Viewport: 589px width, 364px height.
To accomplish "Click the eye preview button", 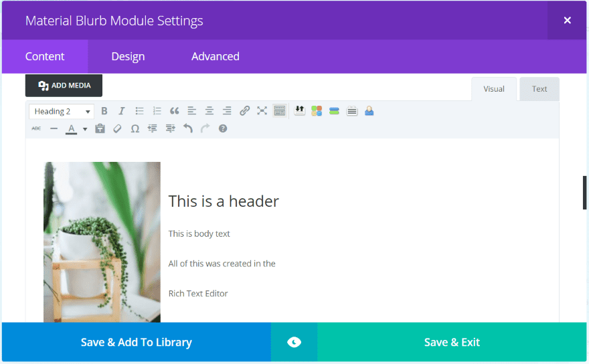I will [294, 342].
